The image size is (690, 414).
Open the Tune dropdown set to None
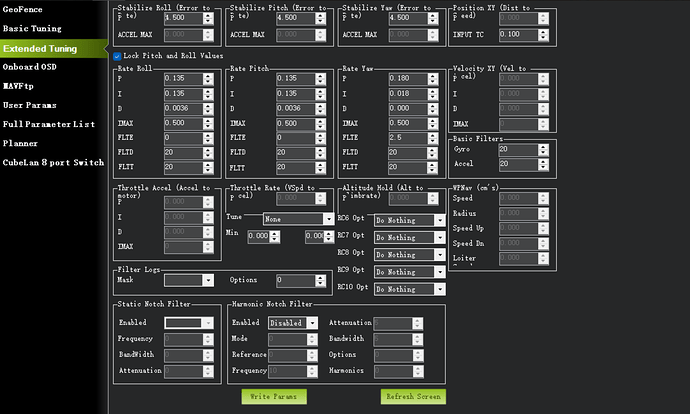(x=298, y=219)
